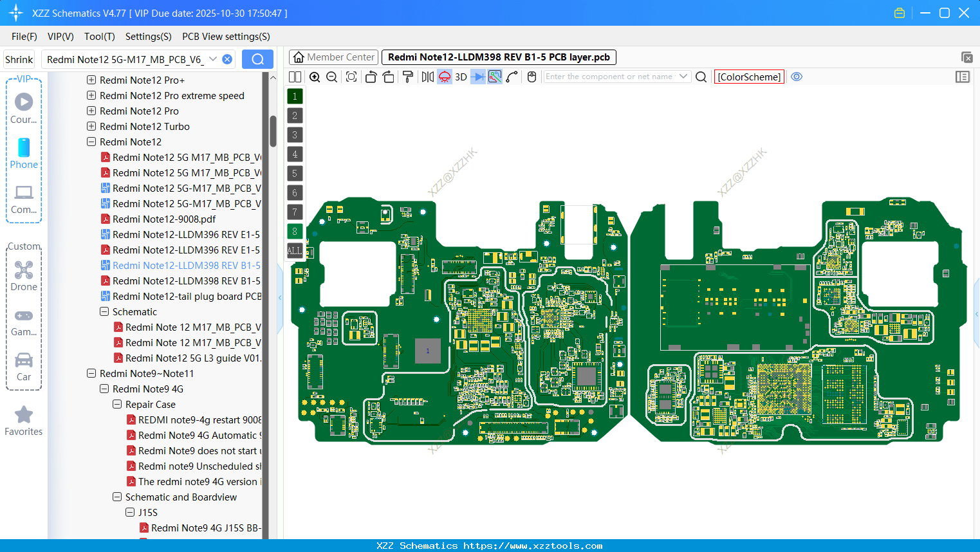
Task: Open the diode mode tool
Action: click(477, 77)
